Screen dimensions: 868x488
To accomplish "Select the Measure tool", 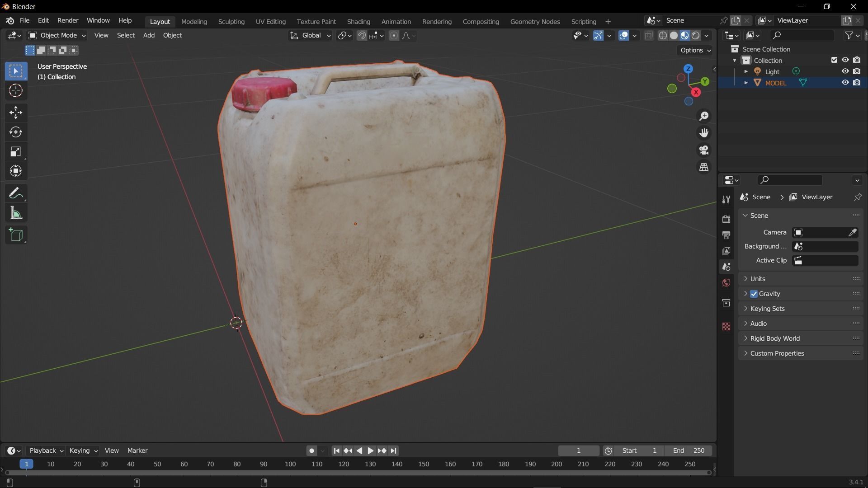I will click(x=16, y=213).
